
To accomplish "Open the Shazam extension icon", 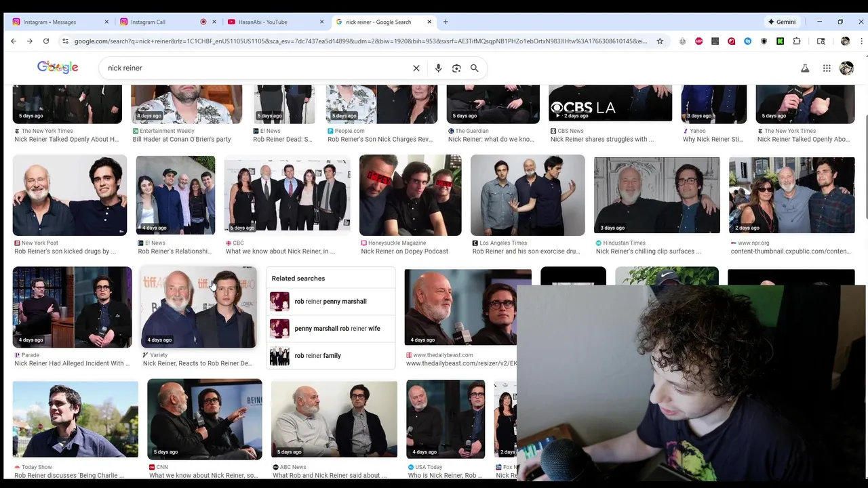I will [x=748, y=41].
